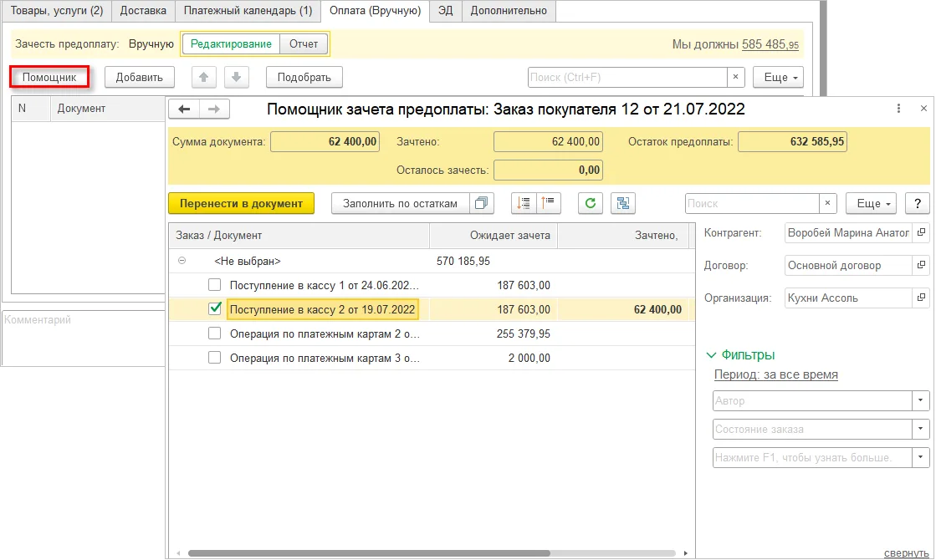
Task: Switch to the Отчет mode
Action: click(304, 44)
